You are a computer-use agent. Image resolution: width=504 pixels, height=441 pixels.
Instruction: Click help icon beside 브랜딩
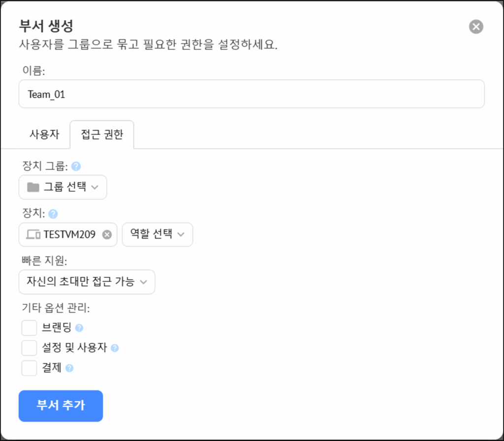(79, 328)
